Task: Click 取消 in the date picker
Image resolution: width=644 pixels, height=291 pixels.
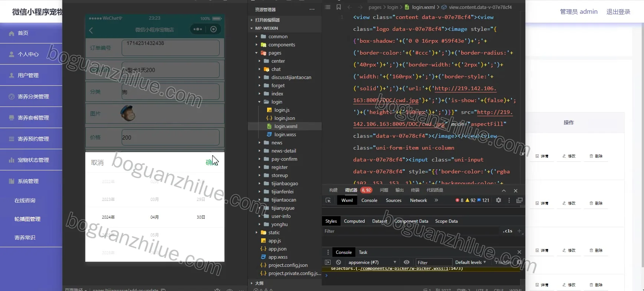Action: pos(98,163)
